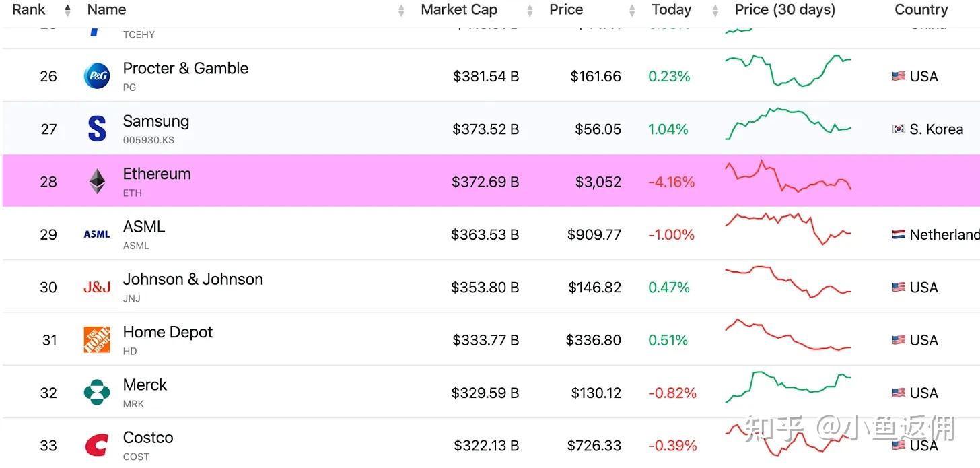Screen dimensions: 980x468
Task: Open the Samsung 30-day price chart
Action: click(x=788, y=124)
